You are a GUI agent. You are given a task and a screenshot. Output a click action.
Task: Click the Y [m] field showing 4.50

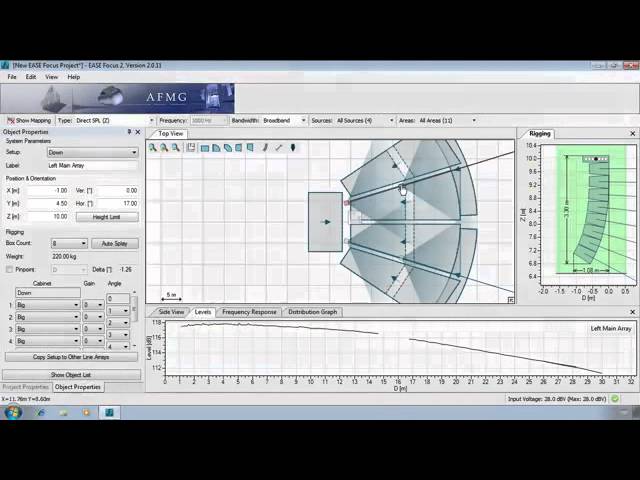(x=47, y=203)
